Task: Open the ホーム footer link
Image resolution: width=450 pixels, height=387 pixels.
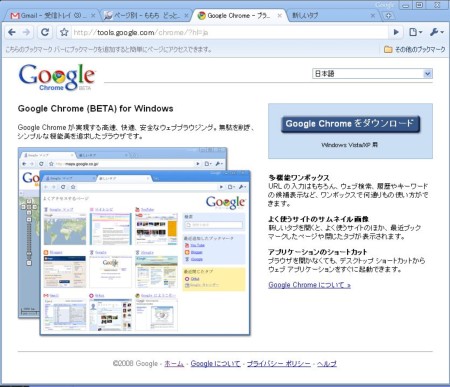Action: [x=174, y=364]
